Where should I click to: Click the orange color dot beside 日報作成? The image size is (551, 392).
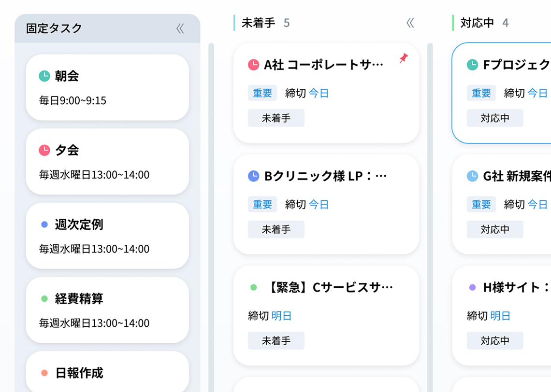tap(45, 372)
